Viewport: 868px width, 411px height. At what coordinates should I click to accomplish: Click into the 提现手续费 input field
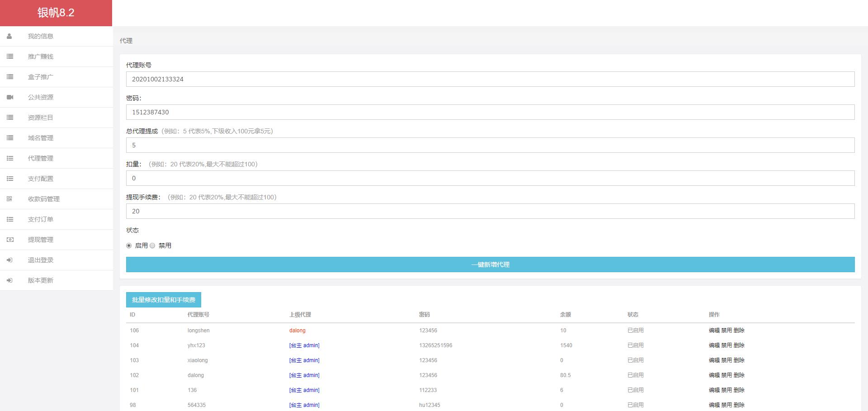[490, 211]
